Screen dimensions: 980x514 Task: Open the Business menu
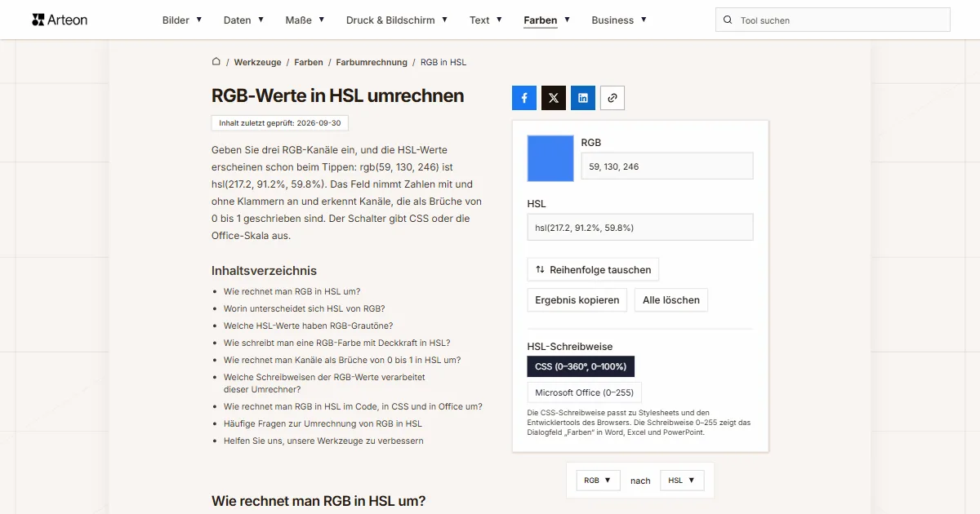619,20
